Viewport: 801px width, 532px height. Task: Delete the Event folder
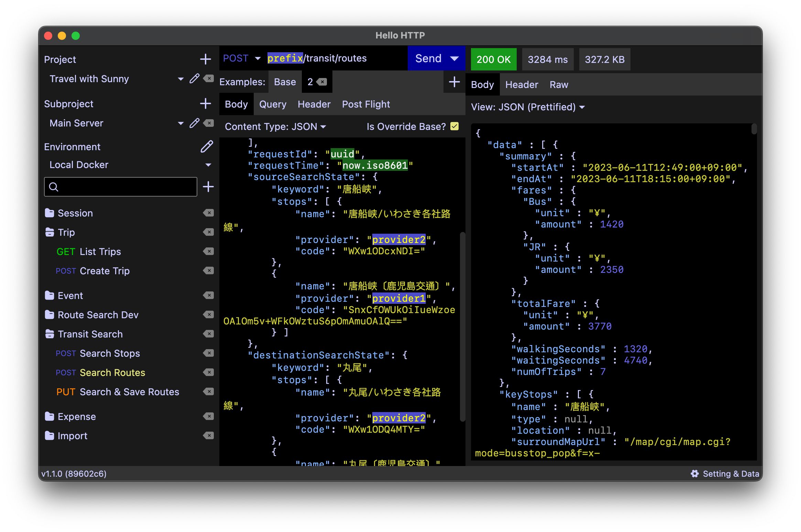(208, 296)
